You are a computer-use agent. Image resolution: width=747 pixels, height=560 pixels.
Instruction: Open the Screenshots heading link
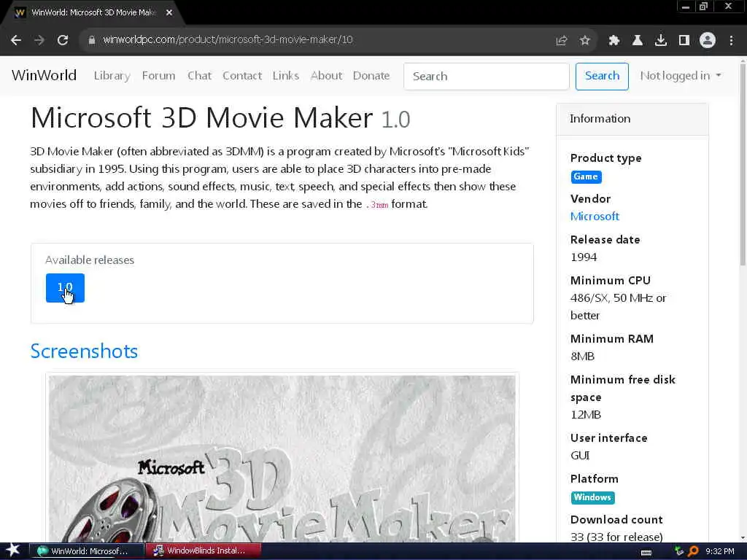(x=84, y=351)
